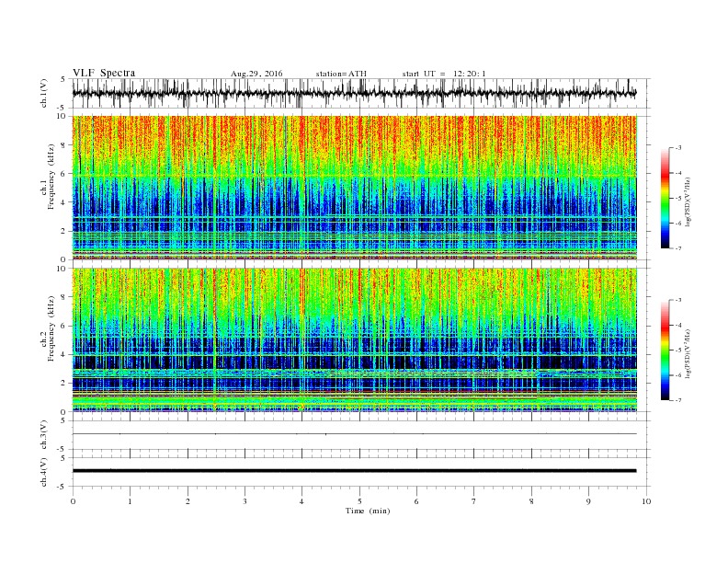728x563 pixels.
Task: Click the "5" tick of ch.3(V) axis
Action: click(x=63, y=420)
